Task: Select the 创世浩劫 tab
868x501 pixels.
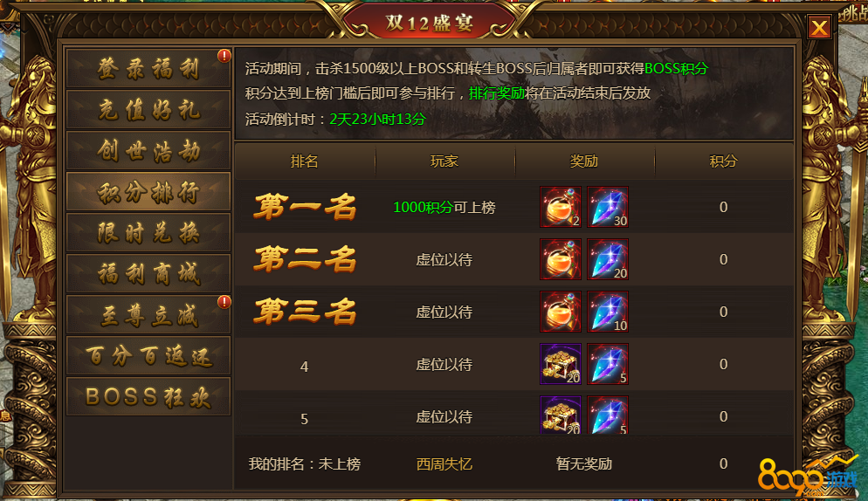Action: 148,151
